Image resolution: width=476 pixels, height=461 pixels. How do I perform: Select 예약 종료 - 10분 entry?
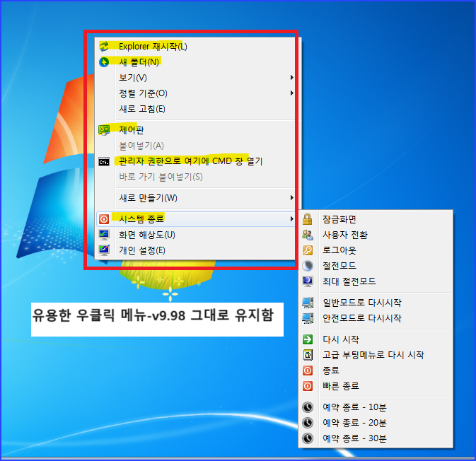tap(376, 407)
